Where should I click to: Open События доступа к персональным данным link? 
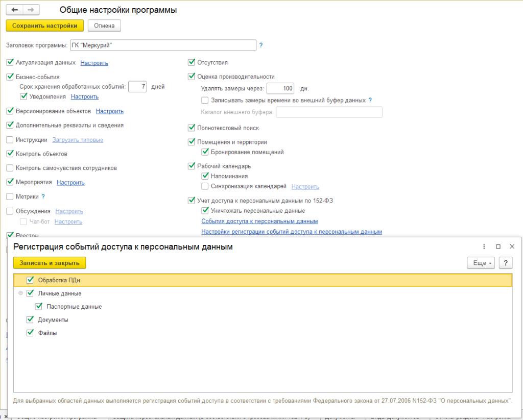click(x=259, y=221)
